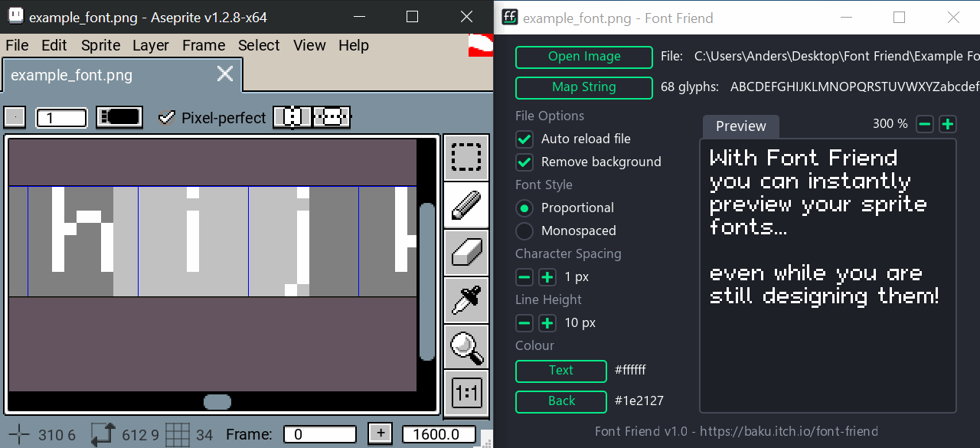This screenshot has height=448, width=980.
Task: Increase Character Spacing with plus button
Action: 547,277
